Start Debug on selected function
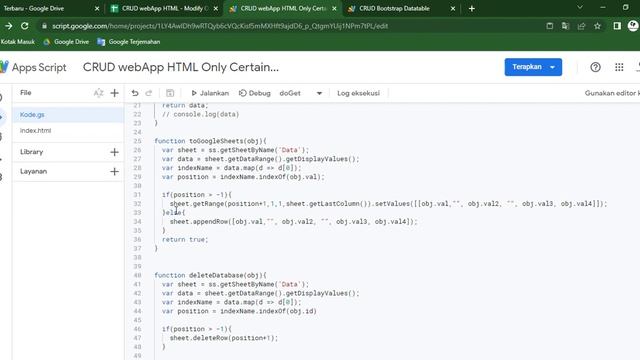This screenshot has height=360, width=640. click(254, 93)
